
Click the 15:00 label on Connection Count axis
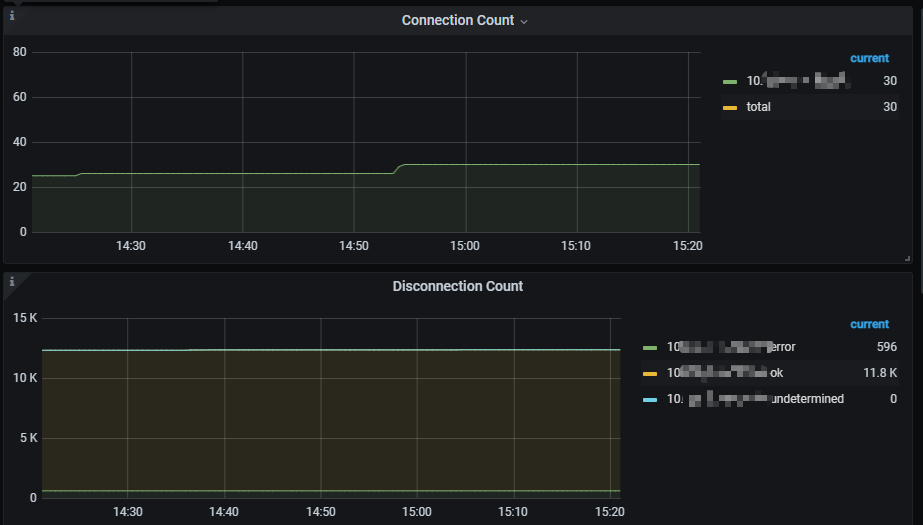pyautogui.click(x=464, y=246)
